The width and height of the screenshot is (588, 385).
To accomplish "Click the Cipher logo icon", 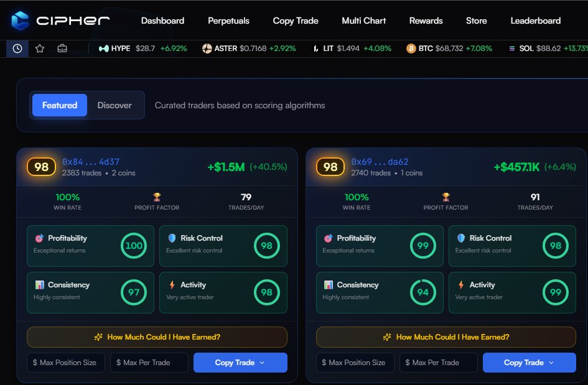I will (20, 21).
